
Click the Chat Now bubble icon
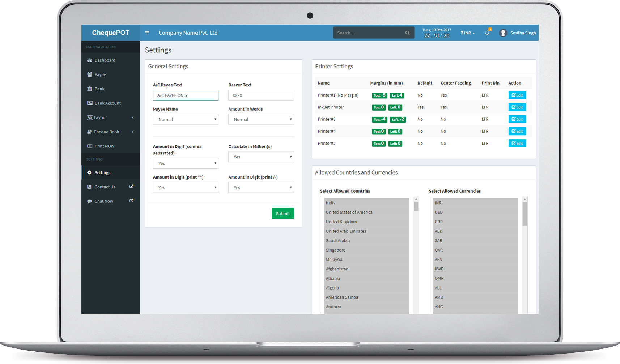point(89,201)
